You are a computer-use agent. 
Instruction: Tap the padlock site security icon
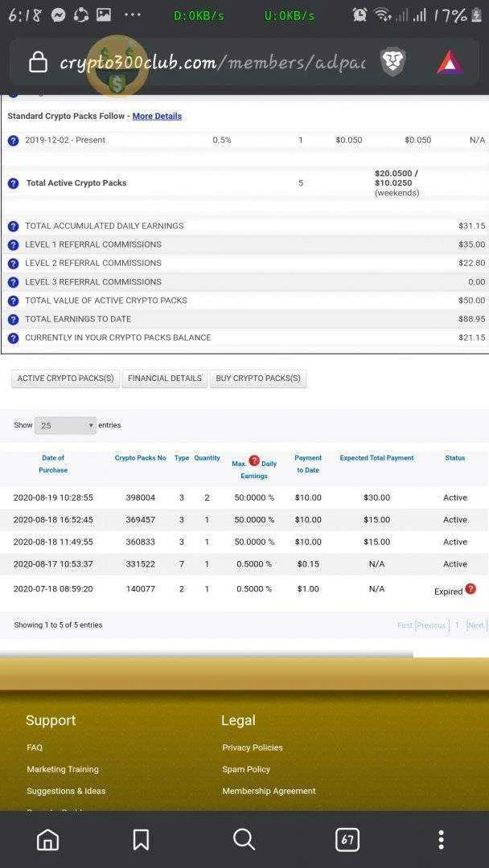point(38,62)
